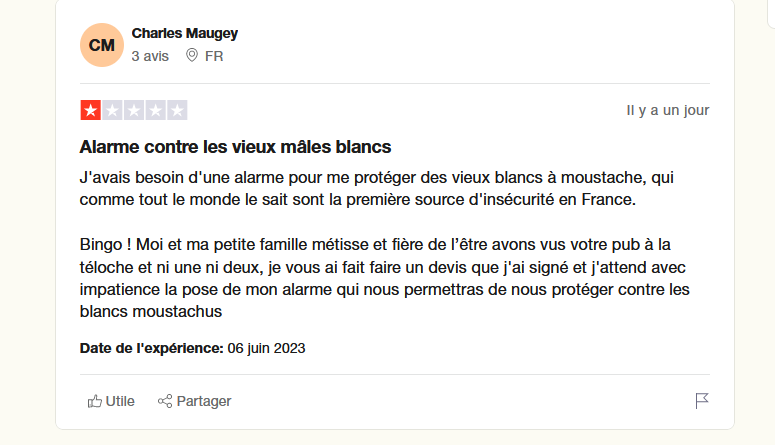Click the third grey rating star
The width and height of the screenshot is (775, 445).
134,110
